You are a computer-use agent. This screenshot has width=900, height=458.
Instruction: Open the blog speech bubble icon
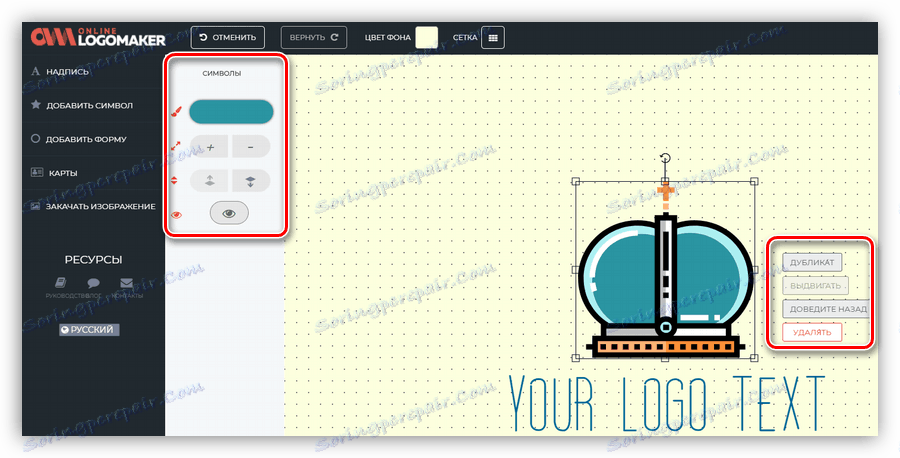click(x=93, y=282)
